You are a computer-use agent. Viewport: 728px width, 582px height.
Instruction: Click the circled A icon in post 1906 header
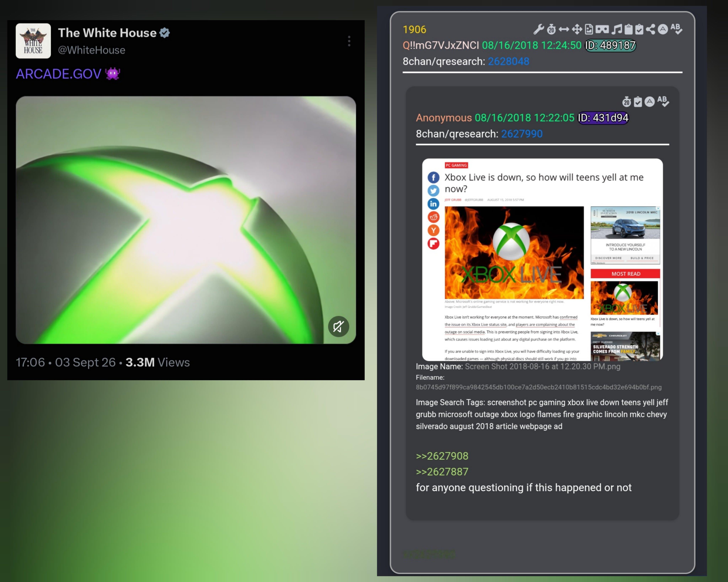pyautogui.click(x=663, y=29)
